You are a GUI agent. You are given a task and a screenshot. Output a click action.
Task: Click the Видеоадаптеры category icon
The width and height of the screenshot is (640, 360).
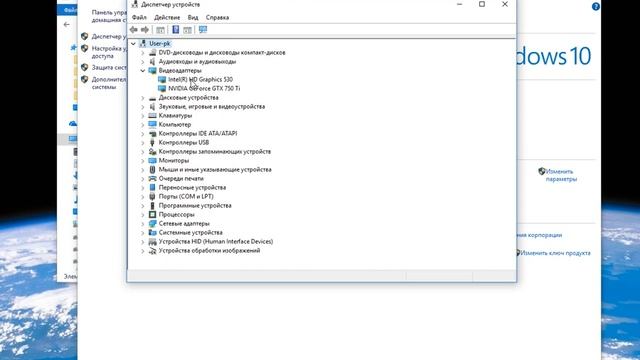click(152, 71)
